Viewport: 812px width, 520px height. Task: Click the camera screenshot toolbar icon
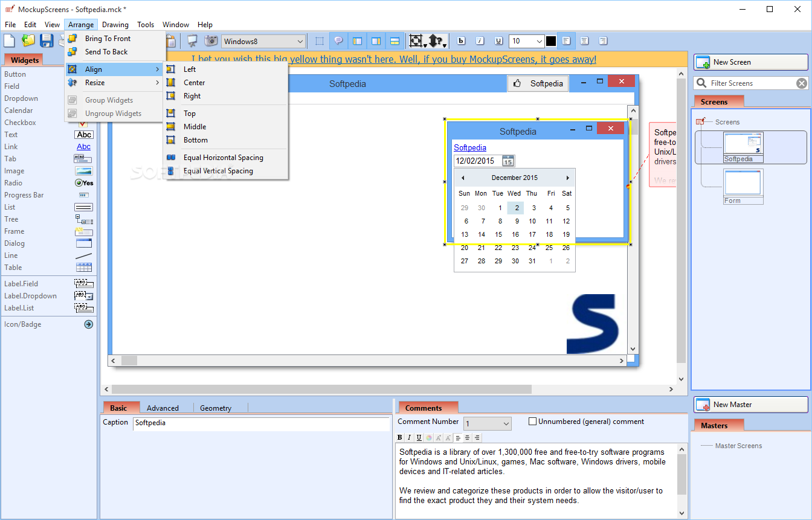pos(211,41)
